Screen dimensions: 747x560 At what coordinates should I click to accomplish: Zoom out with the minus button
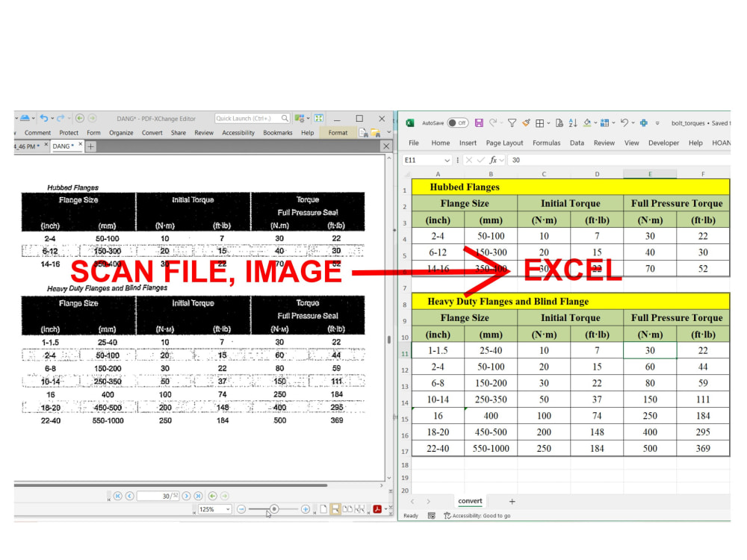(241, 509)
